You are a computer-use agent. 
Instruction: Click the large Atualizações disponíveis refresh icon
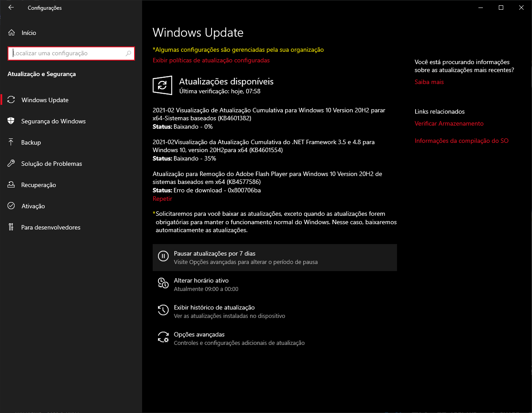pyautogui.click(x=162, y=85)
